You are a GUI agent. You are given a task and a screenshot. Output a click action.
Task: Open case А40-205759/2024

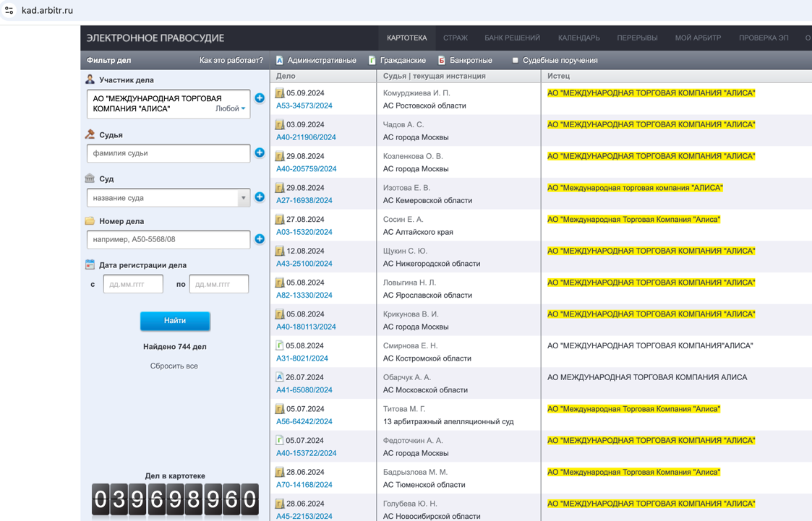[306, 168]
